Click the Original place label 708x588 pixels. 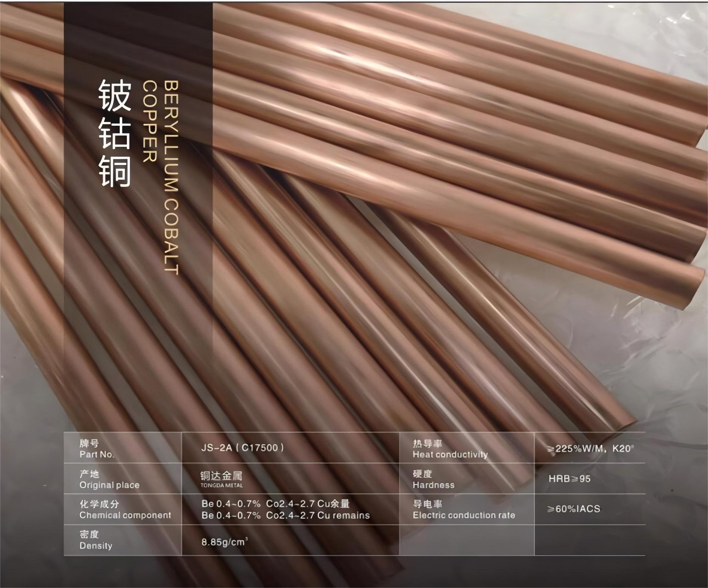click(109, 485)
